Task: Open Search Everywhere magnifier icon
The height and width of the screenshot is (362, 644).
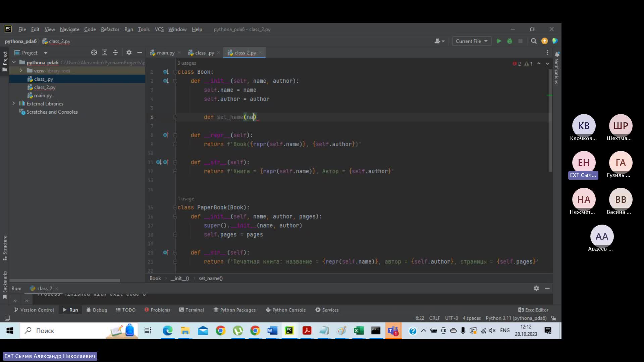Action: coord(534,41)
